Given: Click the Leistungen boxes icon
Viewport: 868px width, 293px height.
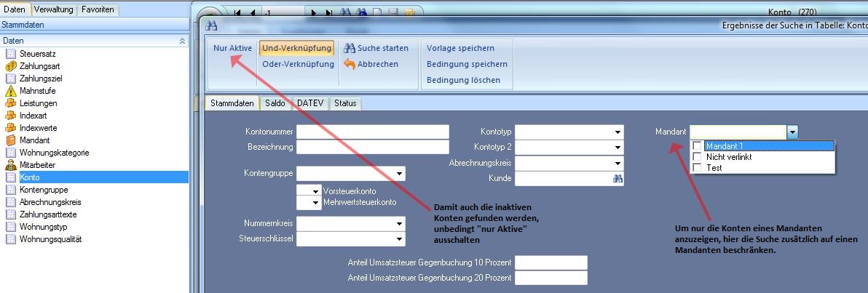Looking at the screenshot, I should pyautogui.click(x=11, y=103).
